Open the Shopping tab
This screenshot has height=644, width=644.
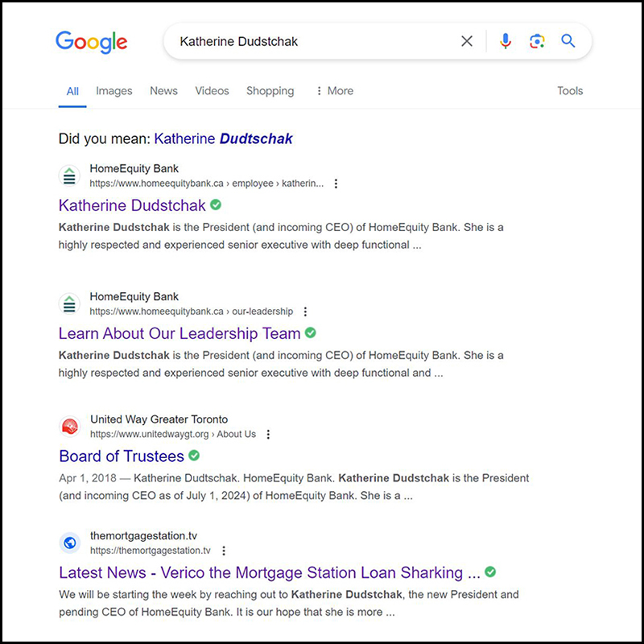pos(270,91)
